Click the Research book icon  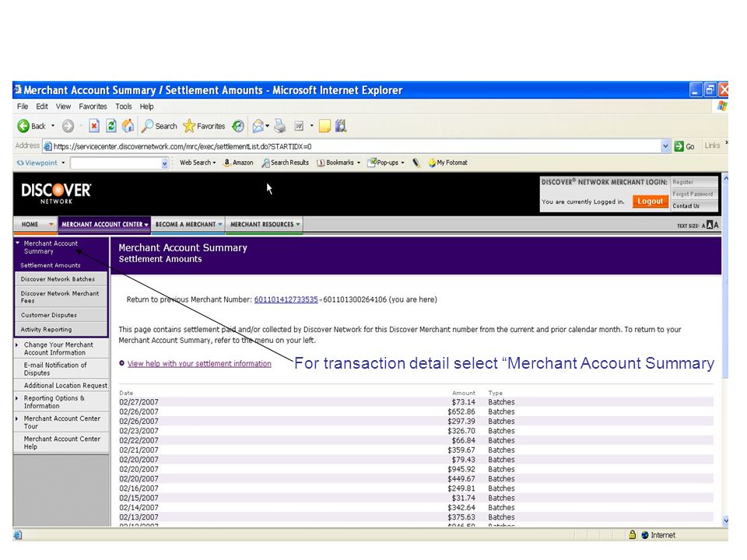pos(341,126)
